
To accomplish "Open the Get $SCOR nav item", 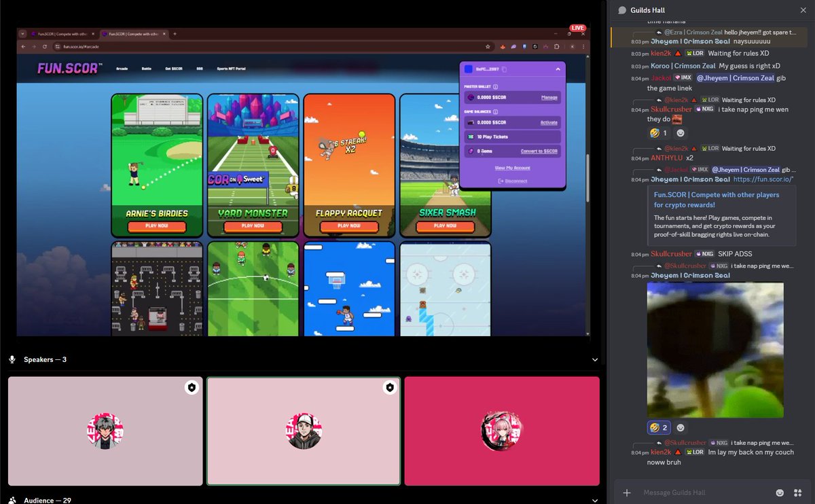I will coord(173,69).
